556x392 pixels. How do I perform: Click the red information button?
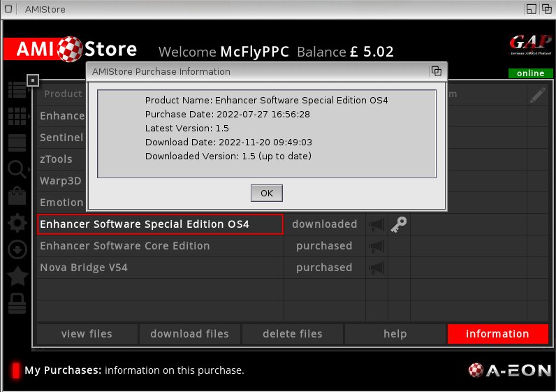coord(497,334)
